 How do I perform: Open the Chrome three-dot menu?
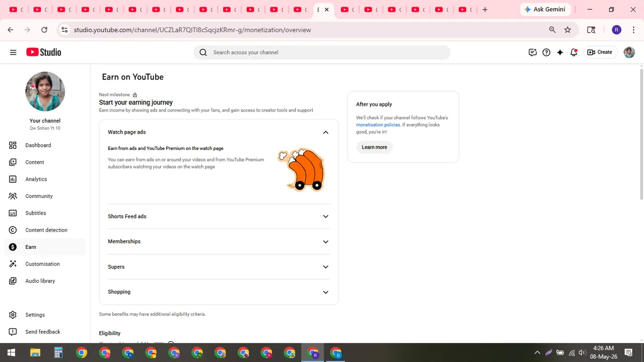pos(634,30)
